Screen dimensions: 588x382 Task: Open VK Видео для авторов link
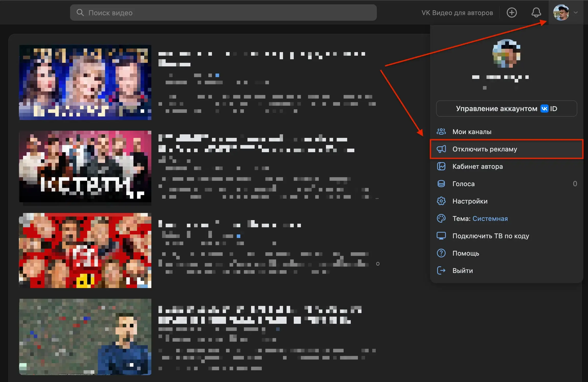pyautogui.click(x=457, y=13)
